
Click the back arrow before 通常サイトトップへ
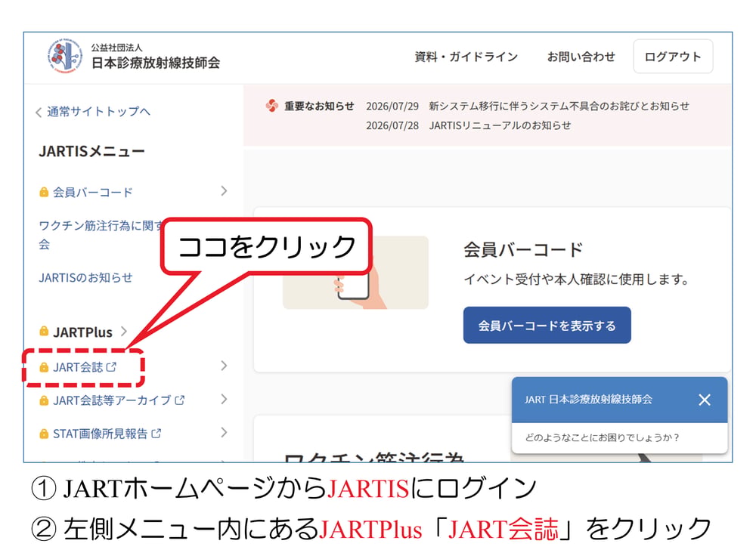pos(39,113)
